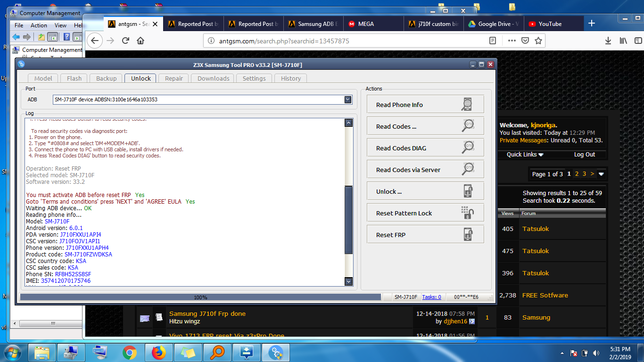
Task: Switch to the Samsung ADB browser tab
Action: point(314,24)
